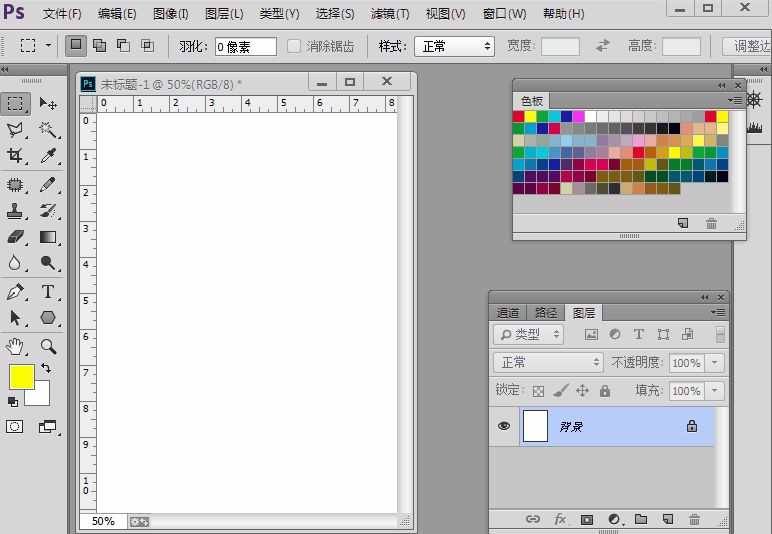Delete layer with trash icon in Layers panel
This screenshot has height=534, width=772.
[x=694, y=519]
